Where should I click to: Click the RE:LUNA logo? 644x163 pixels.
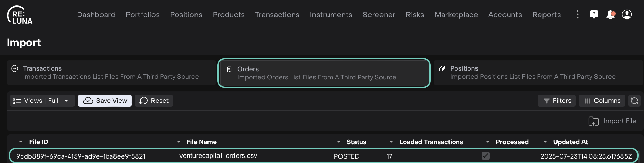pyautogui.click(x=20, y=15)
